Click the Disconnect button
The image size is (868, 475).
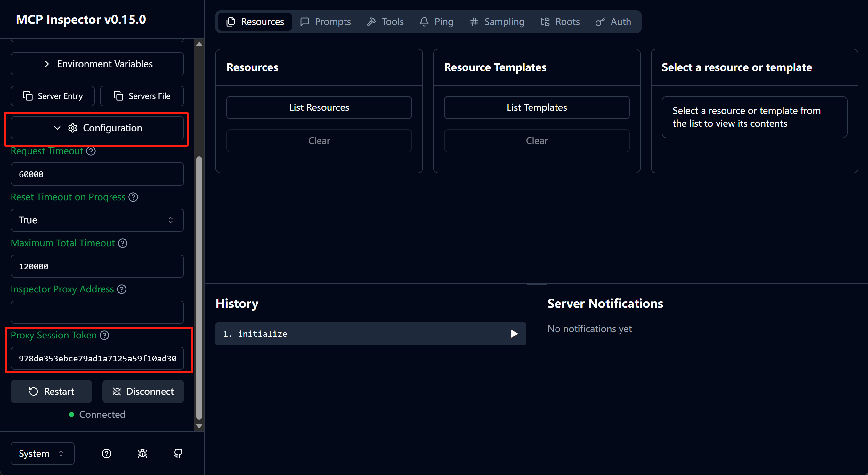coord(143,392)
